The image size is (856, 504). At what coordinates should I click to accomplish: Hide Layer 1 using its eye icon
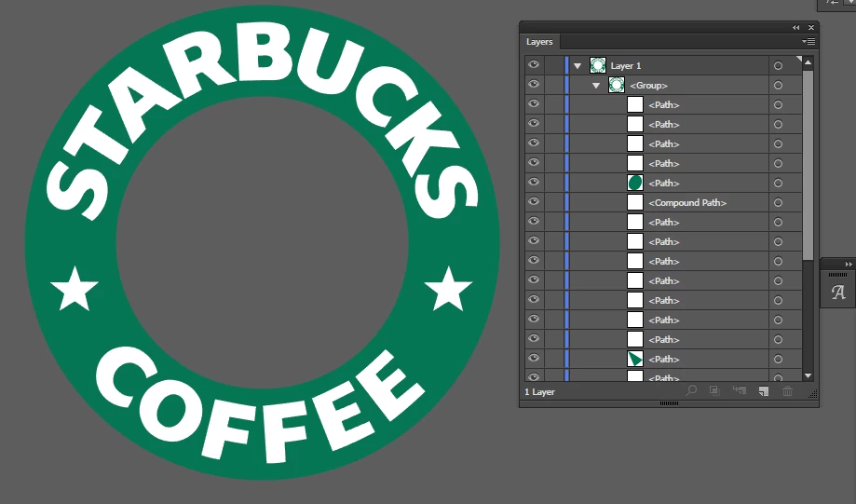tap(534, 65)
